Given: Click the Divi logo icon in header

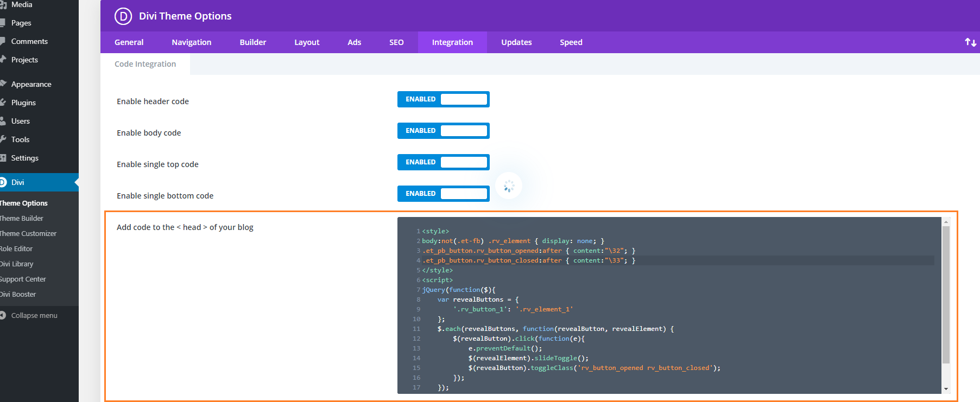Looking at the screenshot, I should click(123, 16).
